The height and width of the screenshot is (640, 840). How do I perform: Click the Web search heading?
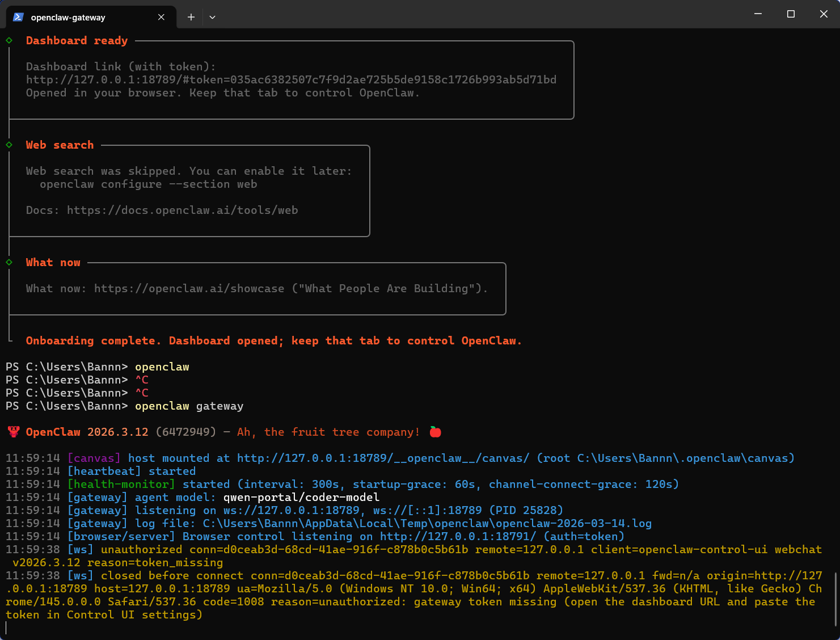(60, 145)
